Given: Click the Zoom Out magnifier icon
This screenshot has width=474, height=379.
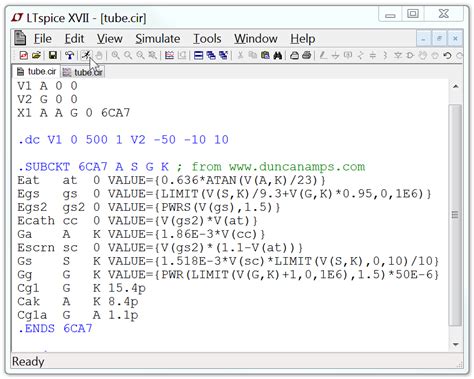Looking at the screenshot, I should pyautogui.click(x=140, y=55).
